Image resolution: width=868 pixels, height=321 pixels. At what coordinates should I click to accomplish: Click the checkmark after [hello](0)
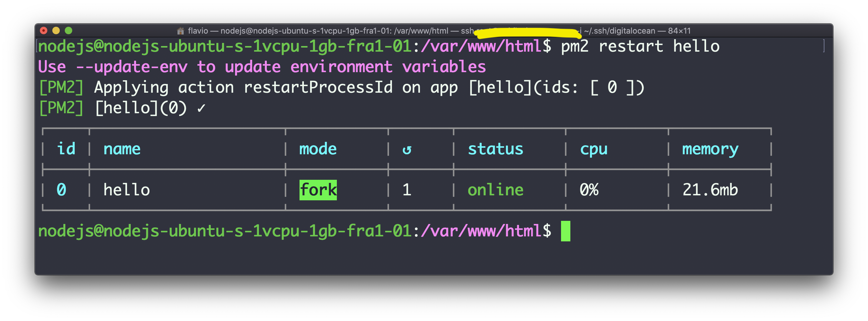[201, 108]
